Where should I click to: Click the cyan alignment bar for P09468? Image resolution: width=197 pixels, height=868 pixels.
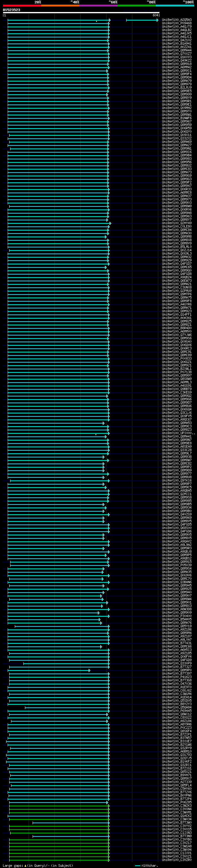59,24
